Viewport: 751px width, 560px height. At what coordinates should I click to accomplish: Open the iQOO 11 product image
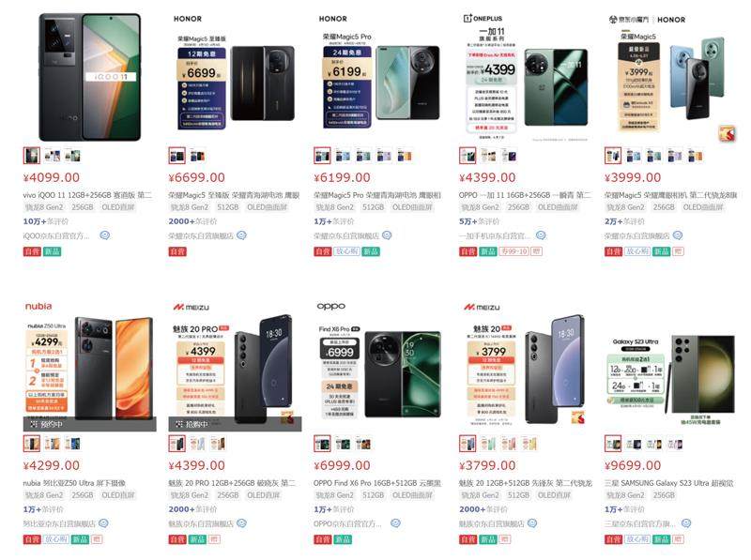click(x=89, y=77)
